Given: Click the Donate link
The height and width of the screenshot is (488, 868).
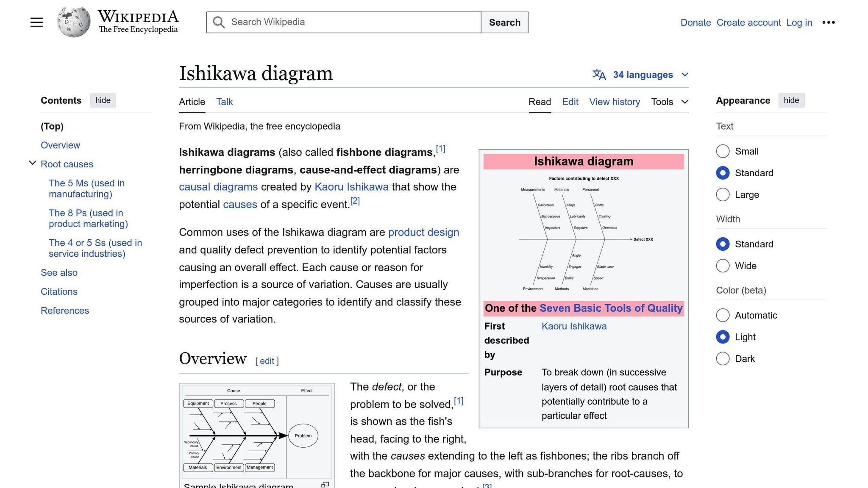Looking at the screenshot, I should [x=696, y=22].
